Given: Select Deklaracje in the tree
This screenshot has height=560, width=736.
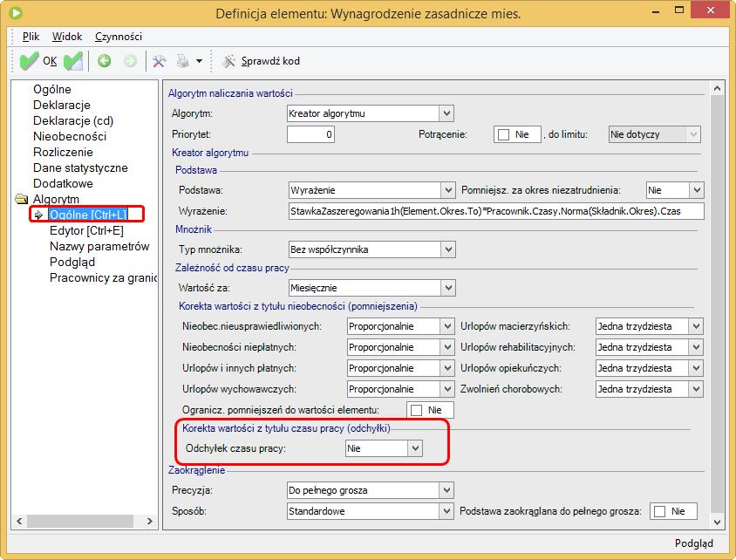Looking at the screenshot, I should tap(62, 106).
